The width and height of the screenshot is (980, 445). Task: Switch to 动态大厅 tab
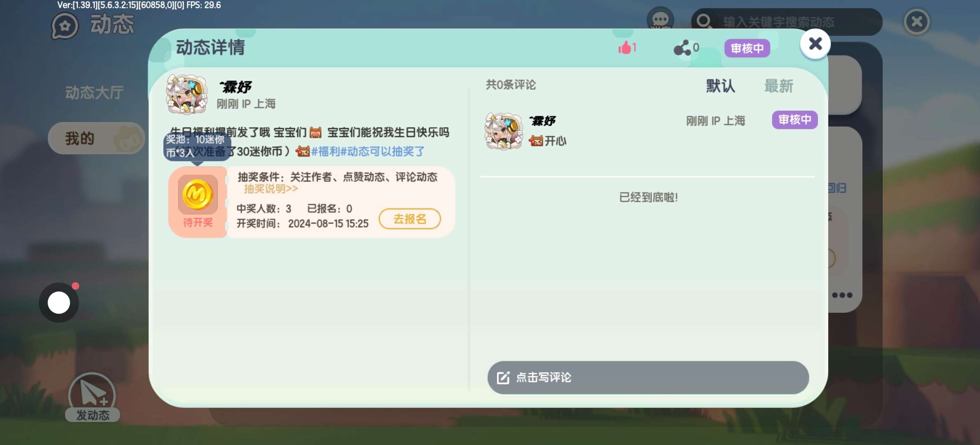(x=94, y=92)
